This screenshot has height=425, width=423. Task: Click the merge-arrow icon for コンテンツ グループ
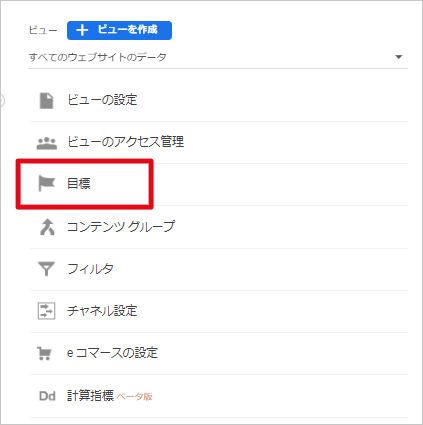pos(47,227)
